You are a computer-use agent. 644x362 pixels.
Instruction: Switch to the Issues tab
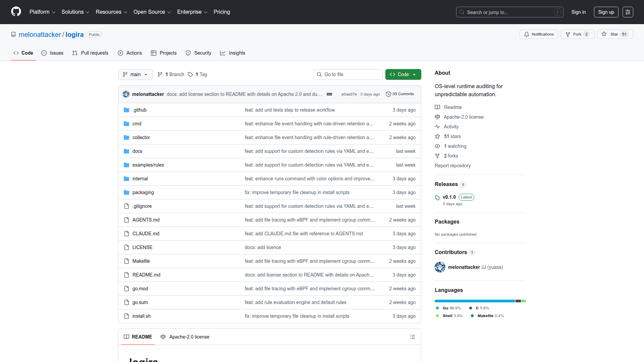tap(52, 53)
